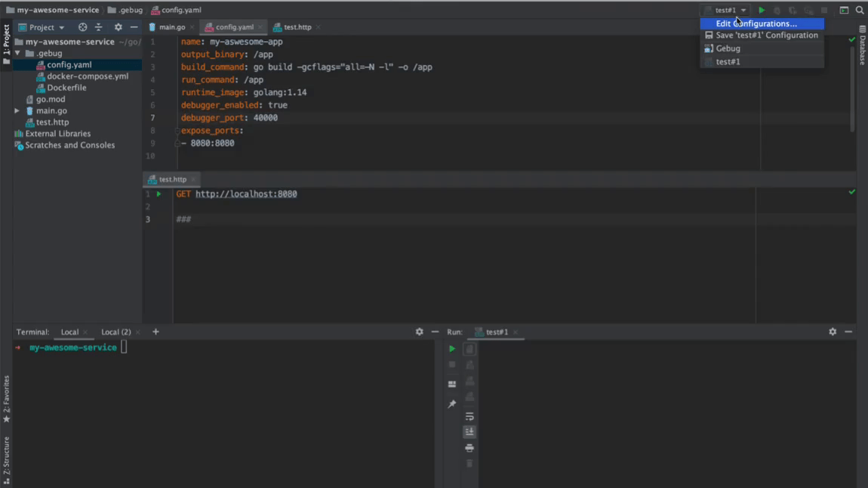Open the Database tool window
868x488 pixels.
click(863, 45)
